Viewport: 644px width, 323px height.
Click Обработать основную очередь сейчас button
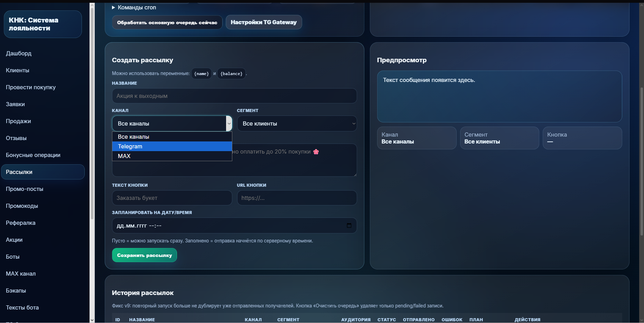[x=167, y=22]
